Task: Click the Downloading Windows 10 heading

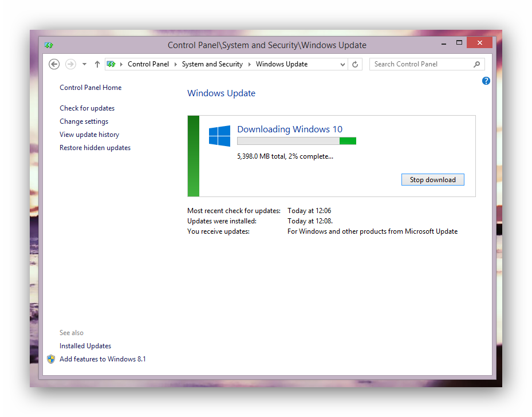Action: 290,129
